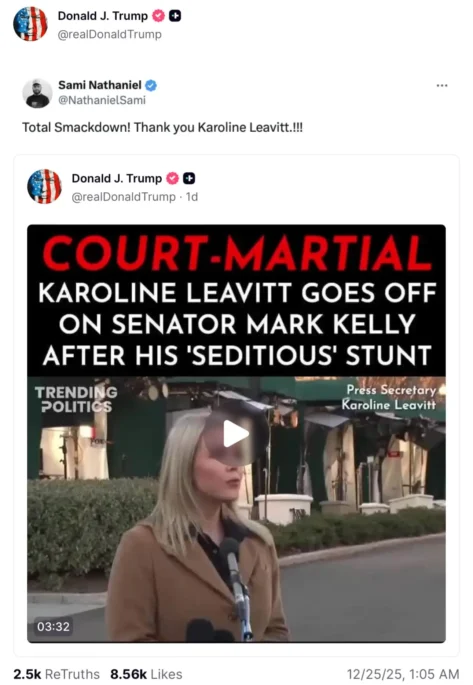Open the three-dot more options menu

442,86
